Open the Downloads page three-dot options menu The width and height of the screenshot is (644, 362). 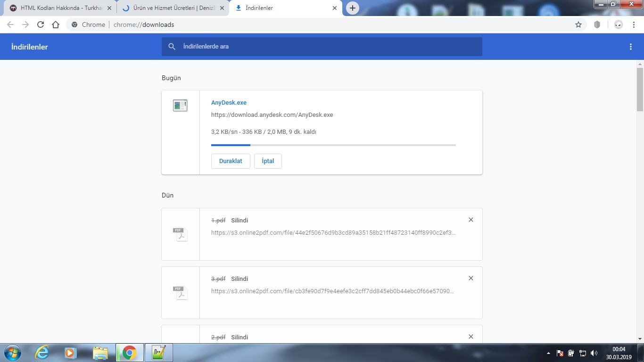(x=631, y=47)
